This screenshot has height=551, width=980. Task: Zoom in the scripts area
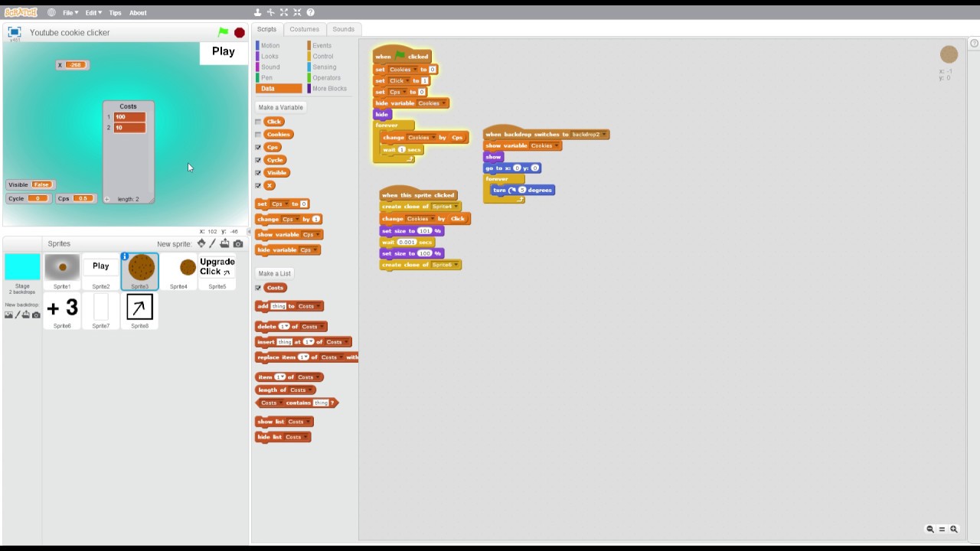tap(954, 529)
